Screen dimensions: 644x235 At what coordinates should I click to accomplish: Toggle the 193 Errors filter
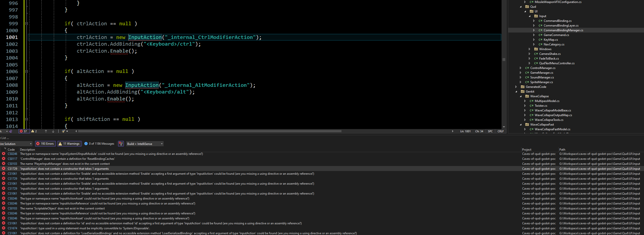pos(45,144)
